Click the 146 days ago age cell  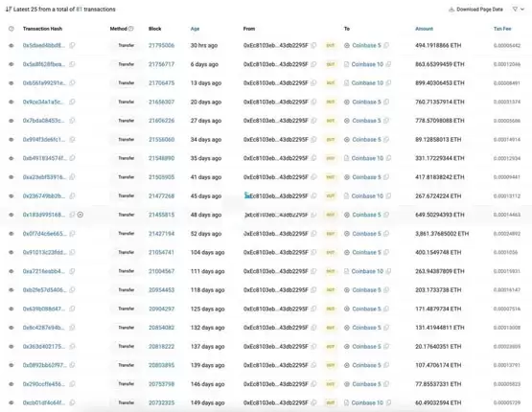[x=207, y=384]
